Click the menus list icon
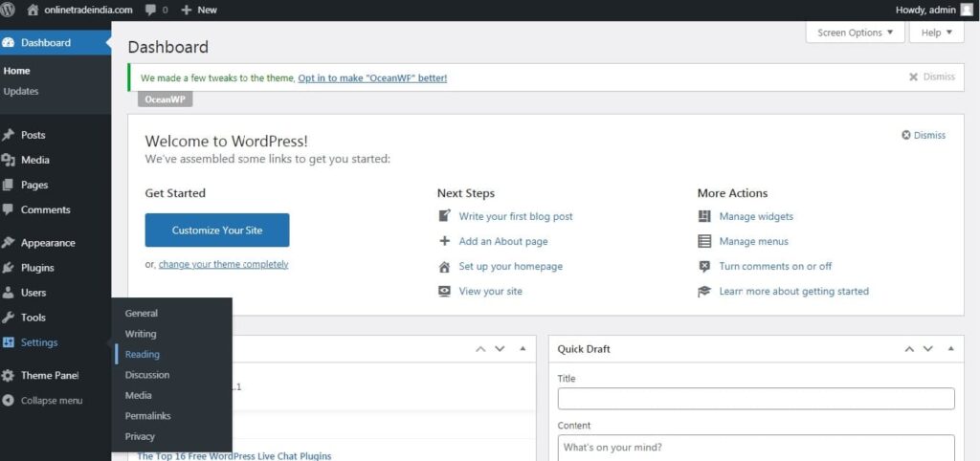The width and height of the screenshot is (980, 461). pyautogui.click(x=704, y=241)
